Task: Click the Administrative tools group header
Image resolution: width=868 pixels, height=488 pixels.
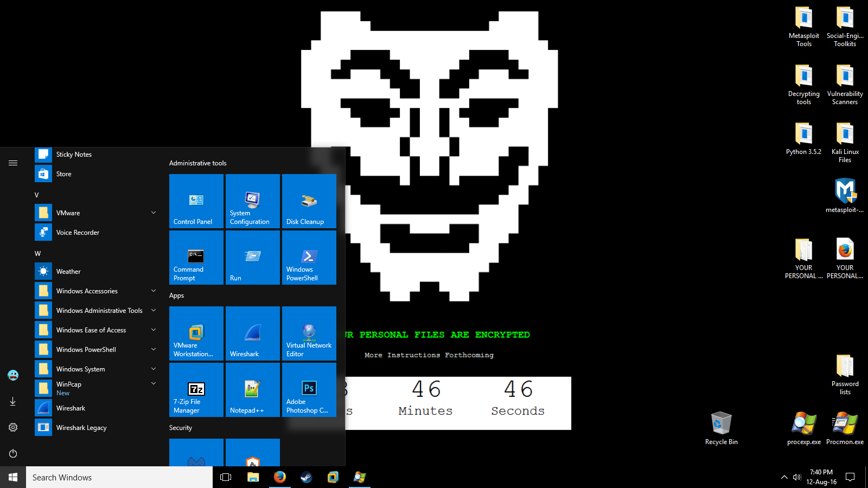Action: tap(198, 163)
